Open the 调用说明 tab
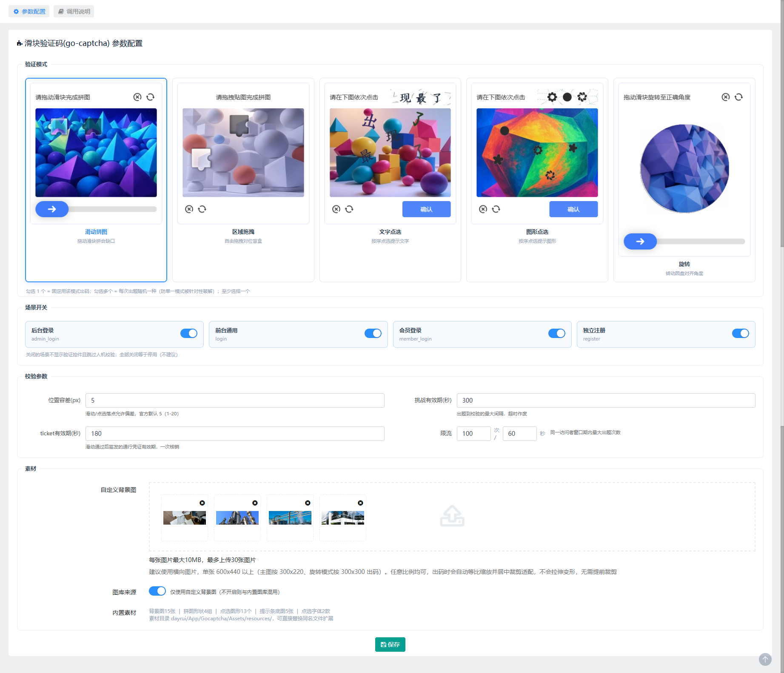 pyautogui.click(x=74, y=11)
